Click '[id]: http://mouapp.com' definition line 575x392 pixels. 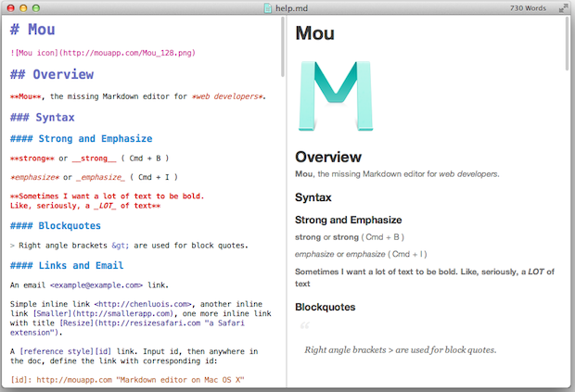tap(127, 380)
